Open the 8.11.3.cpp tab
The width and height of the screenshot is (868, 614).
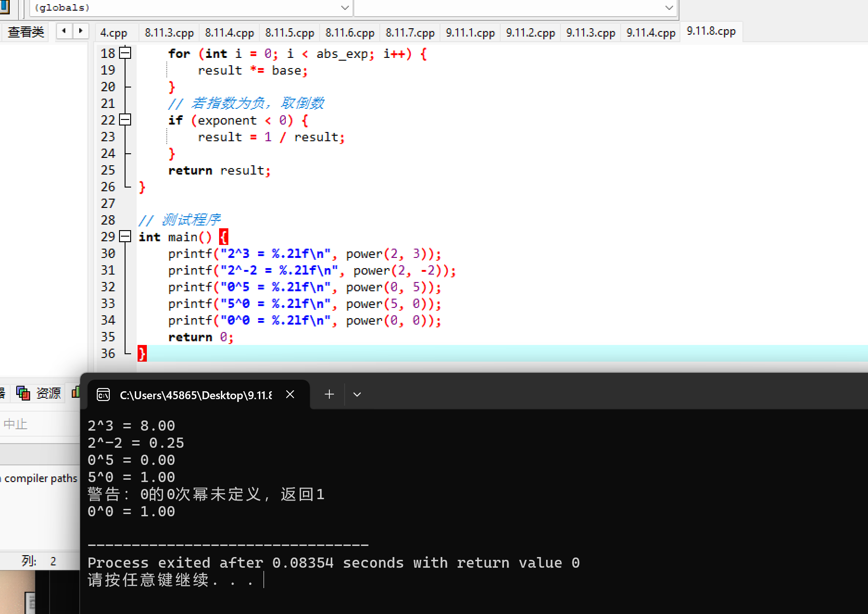[169, 33]
